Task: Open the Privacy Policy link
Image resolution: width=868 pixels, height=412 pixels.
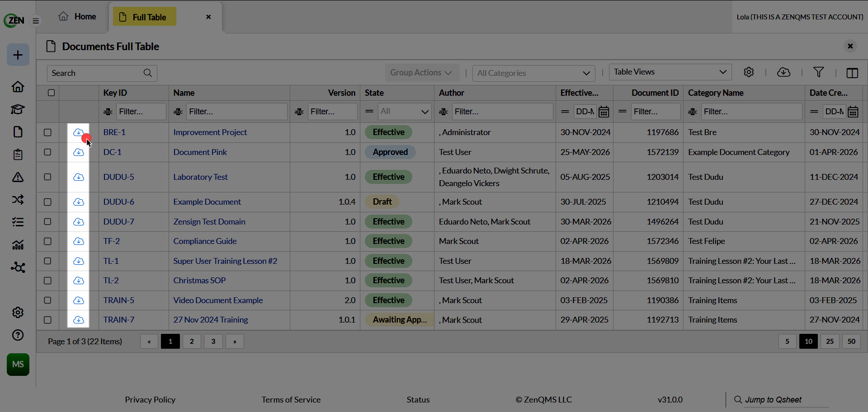Action: coord(150,400)
